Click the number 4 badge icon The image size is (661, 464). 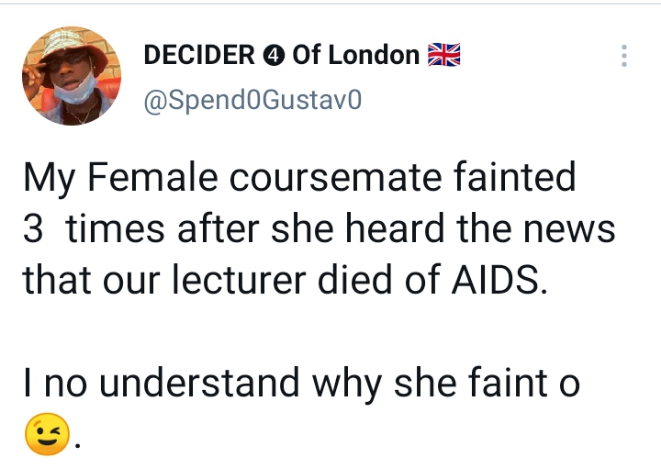click(x=273, y=56)
